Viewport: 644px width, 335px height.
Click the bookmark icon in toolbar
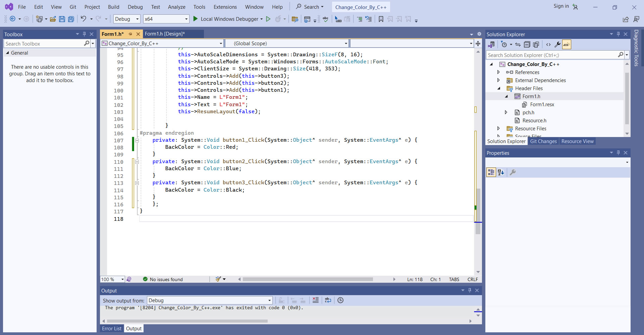coord(381,19)
